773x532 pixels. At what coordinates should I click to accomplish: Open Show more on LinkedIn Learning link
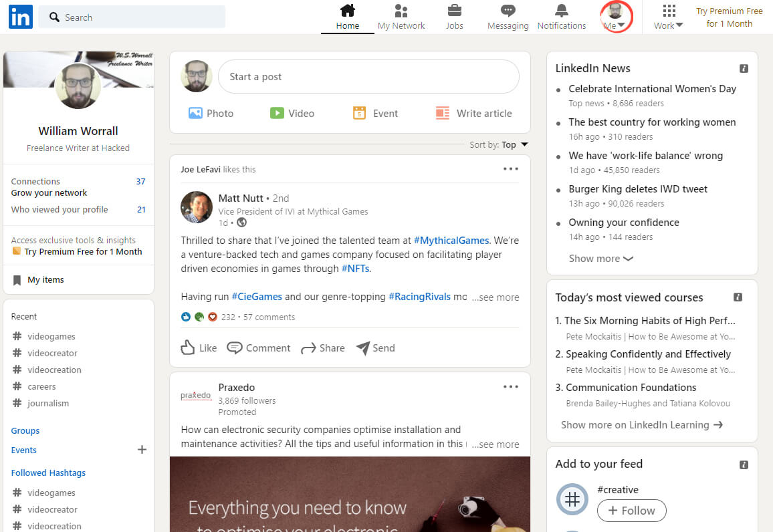[x=642, y=425]
